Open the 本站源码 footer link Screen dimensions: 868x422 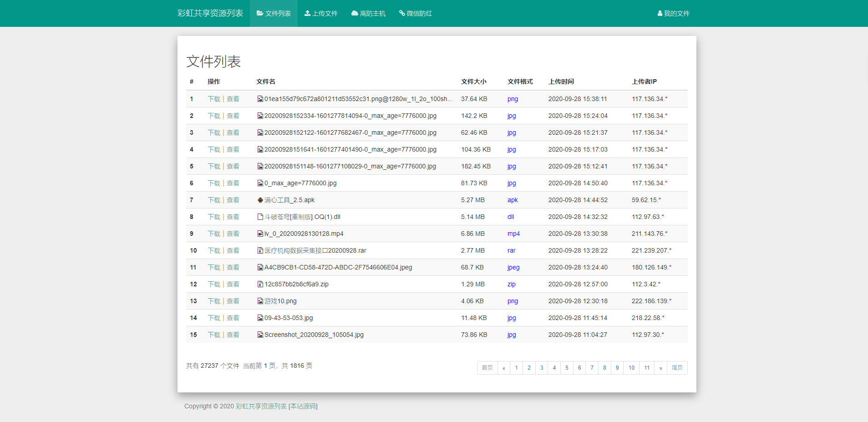pyautogui.click(x=304, y=406)
